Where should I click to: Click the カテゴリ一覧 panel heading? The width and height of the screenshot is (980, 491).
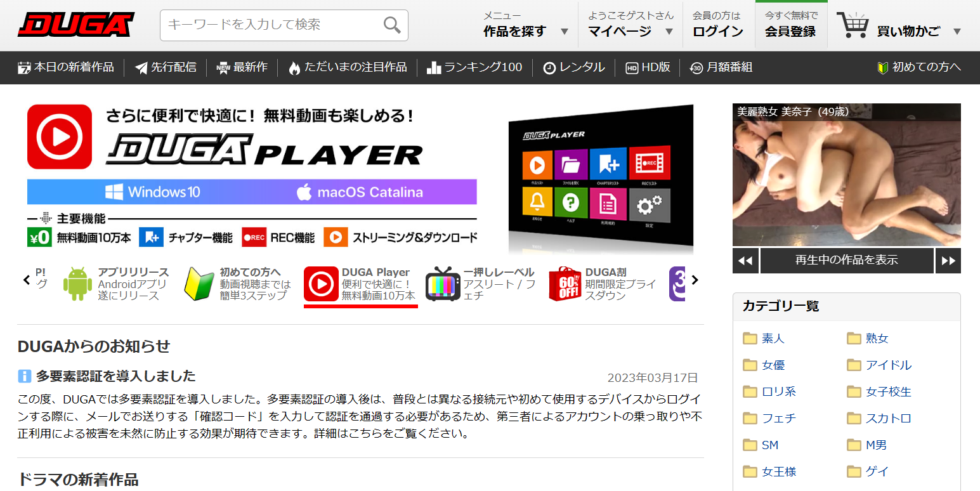(781, 306)
